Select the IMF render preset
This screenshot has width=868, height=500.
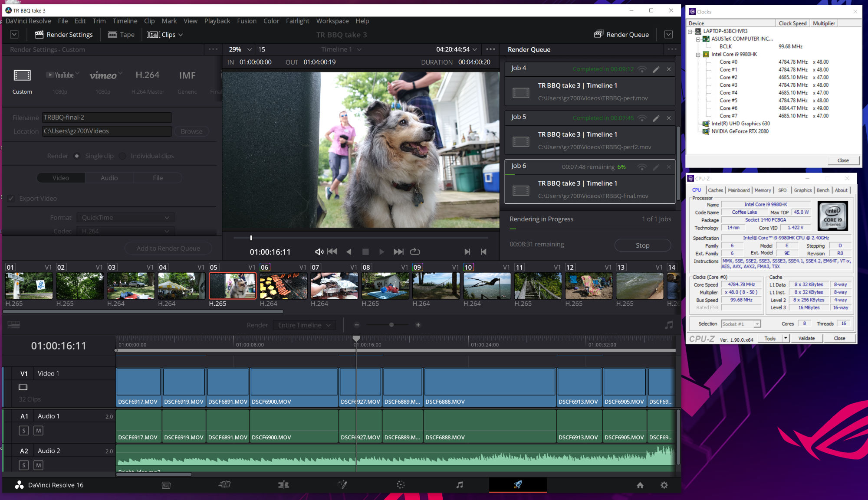click(187, 75)
